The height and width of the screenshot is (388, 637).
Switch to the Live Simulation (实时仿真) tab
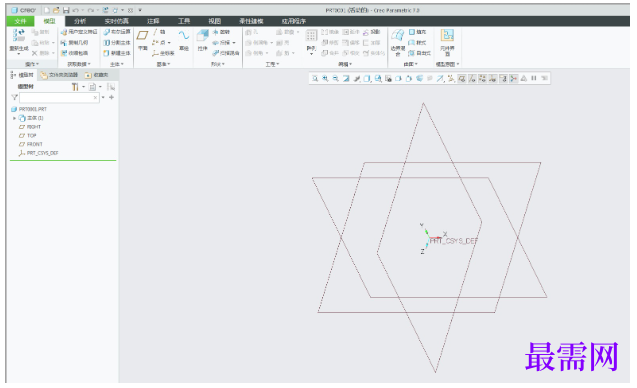[117, 21]
